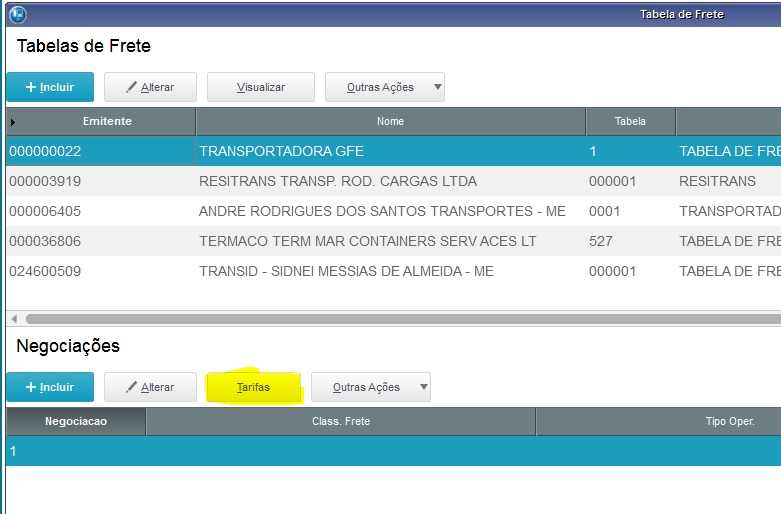Click the Negociacao column header

click(76, 421)
